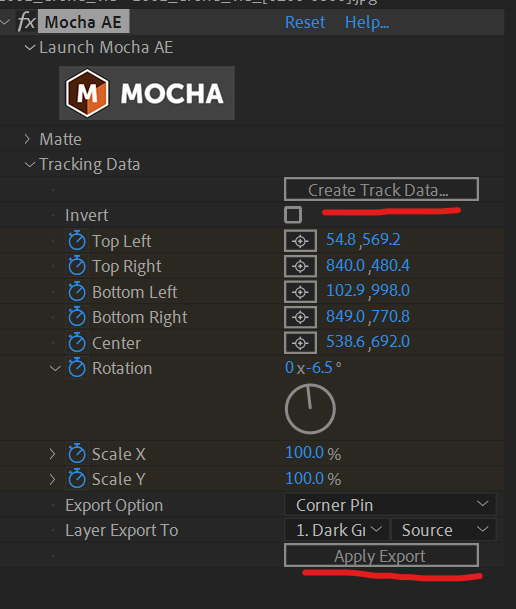Image resolution: width=516 pixels, height=609 pixels.
Task: Expand the Scale Y property
Action: click(x=52, y=479)
